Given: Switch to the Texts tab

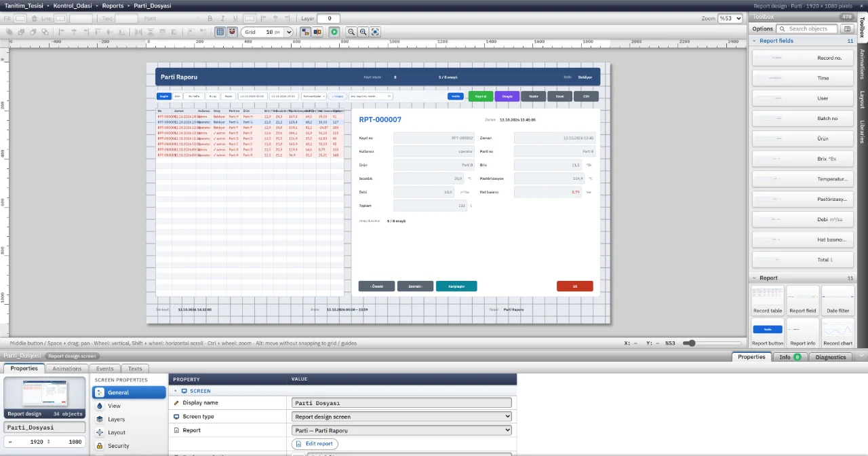Looking at the screenshot, I should click(x=135, y=368).
